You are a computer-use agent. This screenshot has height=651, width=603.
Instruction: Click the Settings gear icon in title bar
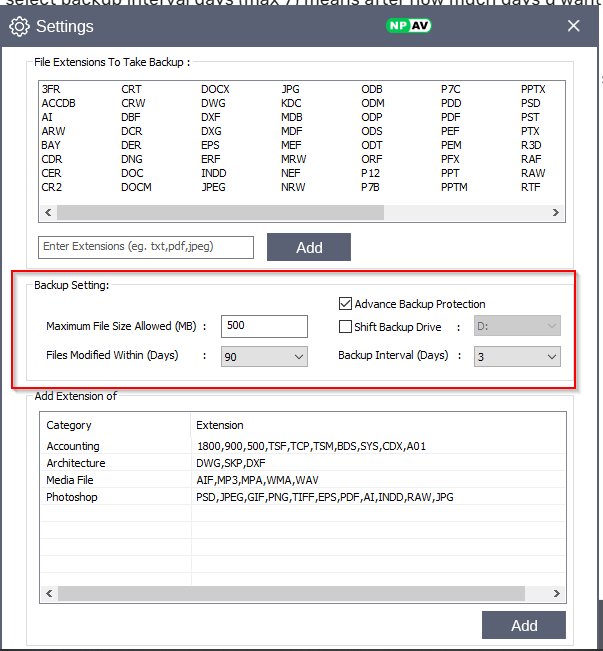point(19,26)
